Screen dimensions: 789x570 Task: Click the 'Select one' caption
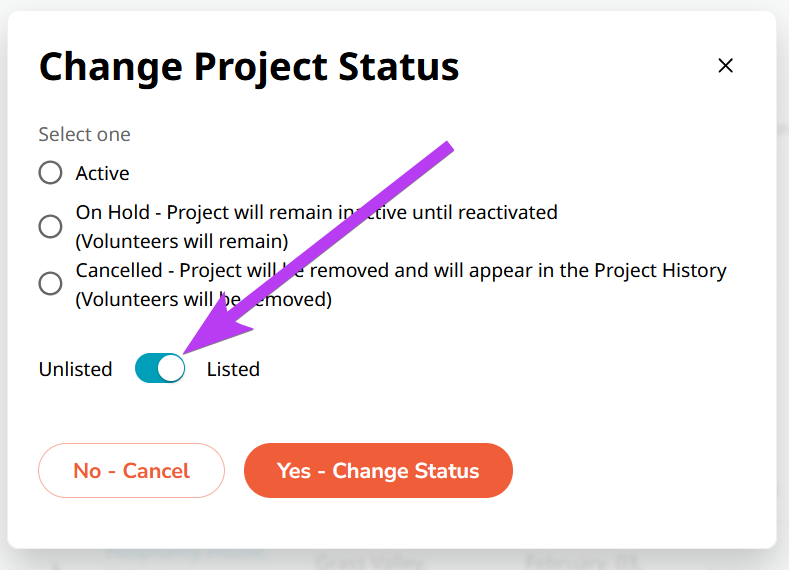pyautogui.click(x=84, y=134)
